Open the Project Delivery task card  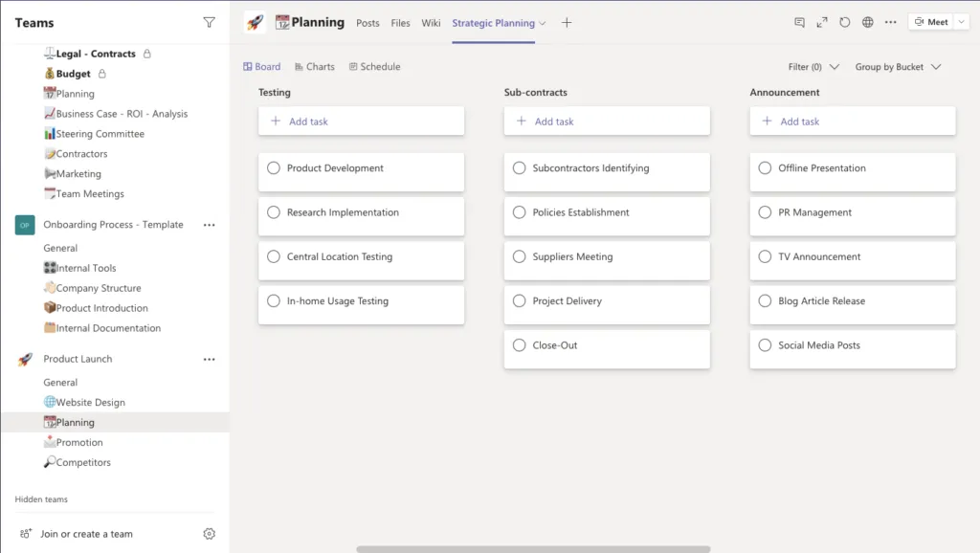tap(607, 305)
